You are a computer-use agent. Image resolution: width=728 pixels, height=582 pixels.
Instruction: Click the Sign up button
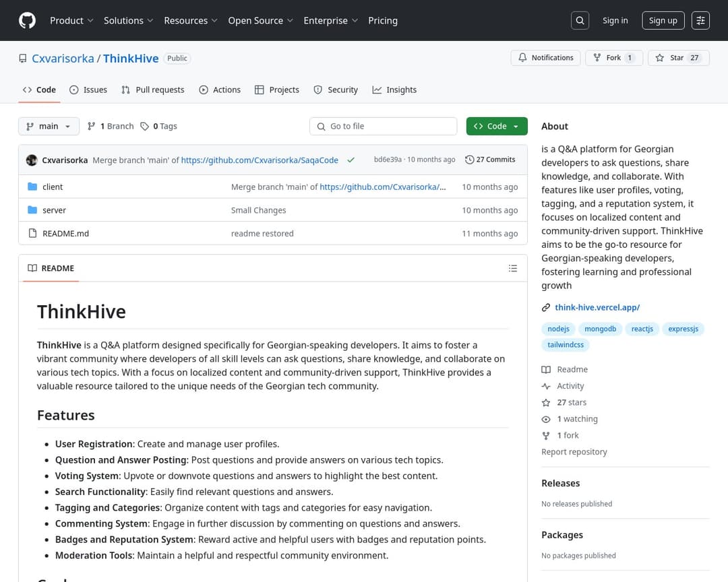tap(663, 20)
